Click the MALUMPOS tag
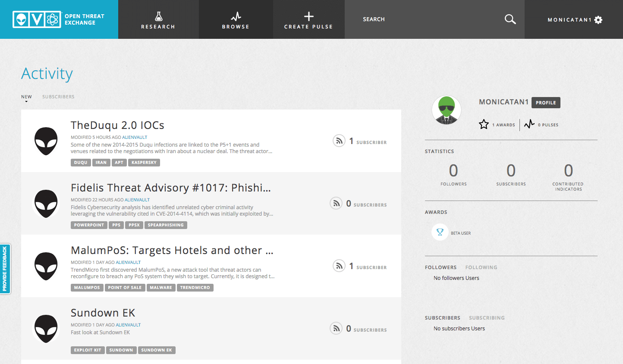 tap(87, 288)
